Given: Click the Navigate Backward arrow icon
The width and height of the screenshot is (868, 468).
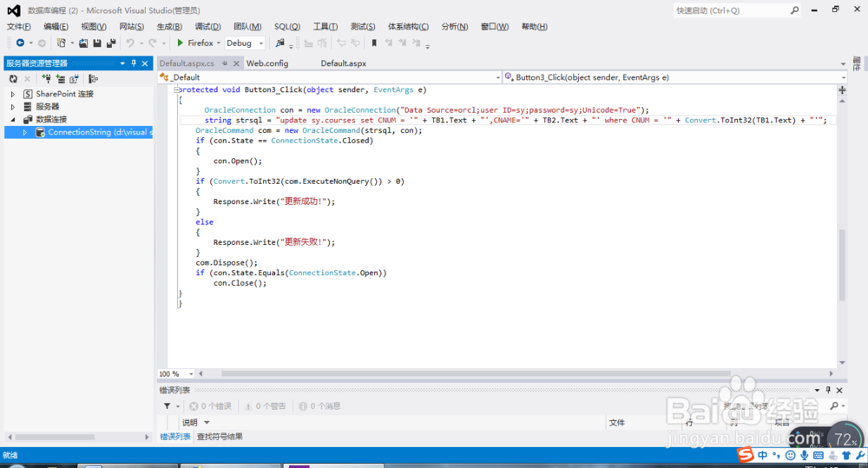Looking at the screenshot, I should (20, 43).
